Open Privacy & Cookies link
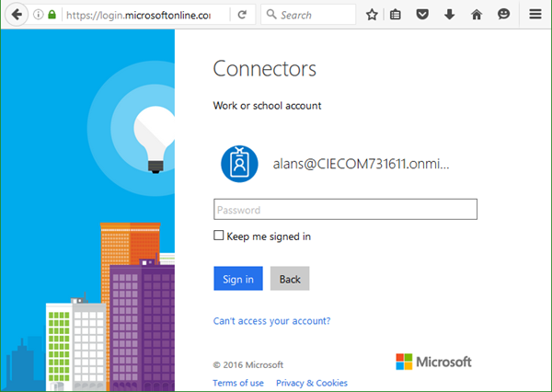This screenshot has height=392, width=552. (x=312, y=383)
